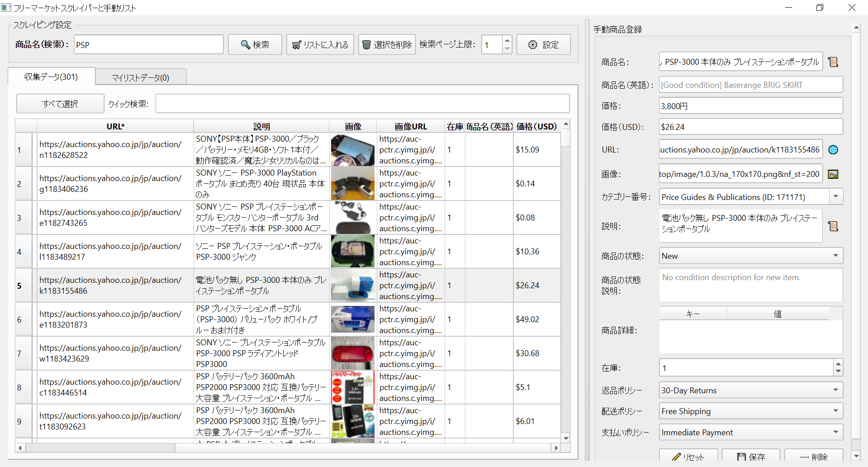Open URL in browser via globe icon

[833, 150]
